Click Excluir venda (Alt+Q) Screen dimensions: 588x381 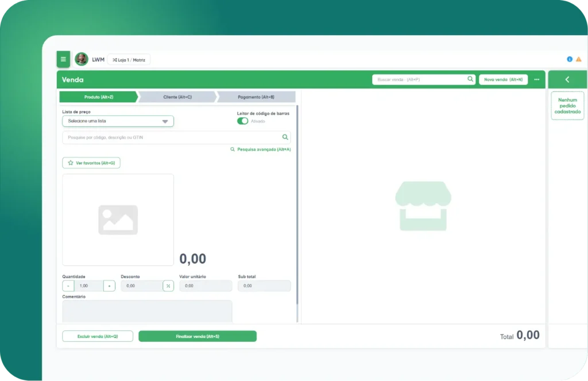[98, 336]
